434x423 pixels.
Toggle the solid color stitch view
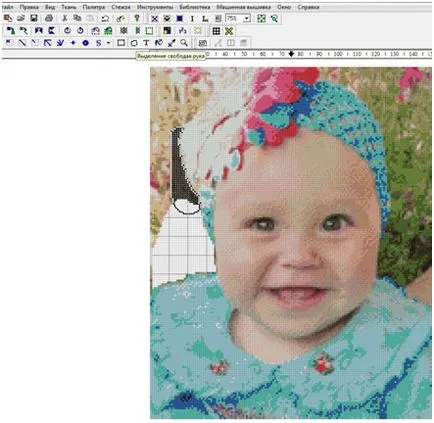(x=180, y=18)
